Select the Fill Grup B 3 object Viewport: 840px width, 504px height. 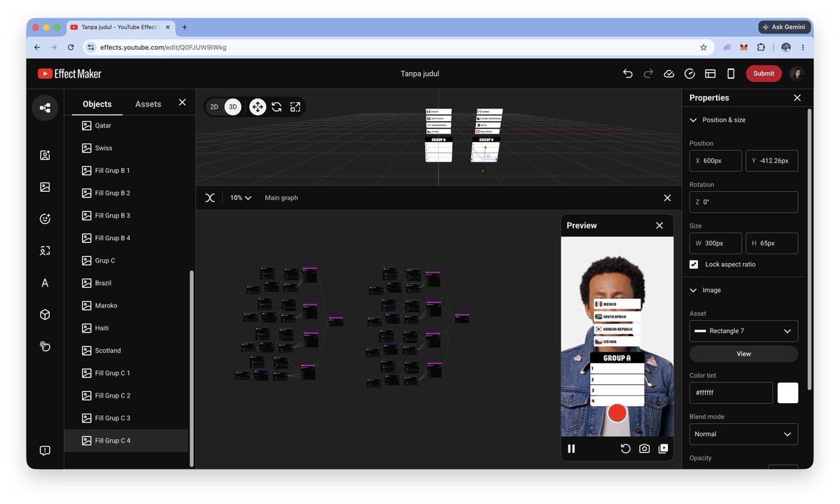[x=126, y=216]
